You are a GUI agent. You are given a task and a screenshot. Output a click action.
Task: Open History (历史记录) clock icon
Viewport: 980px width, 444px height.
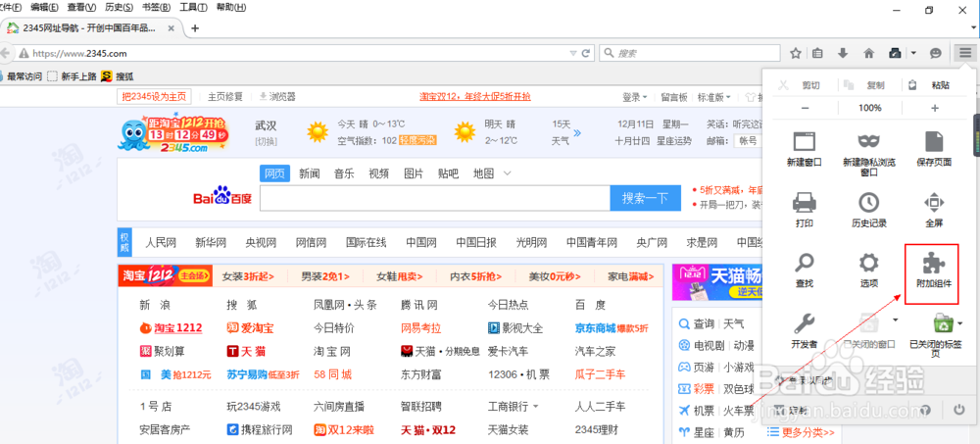coord(868,202)
